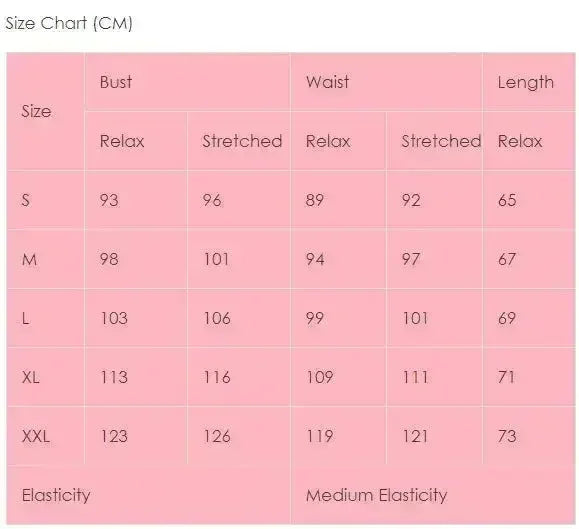Image resolution: width=579 pixels, height=529 pixels.
Task: Select the S size row label
Action: [x=25, y=200]
